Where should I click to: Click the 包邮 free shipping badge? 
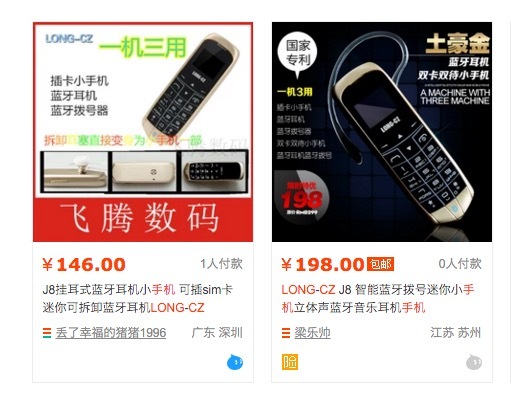tap(380, 264)
